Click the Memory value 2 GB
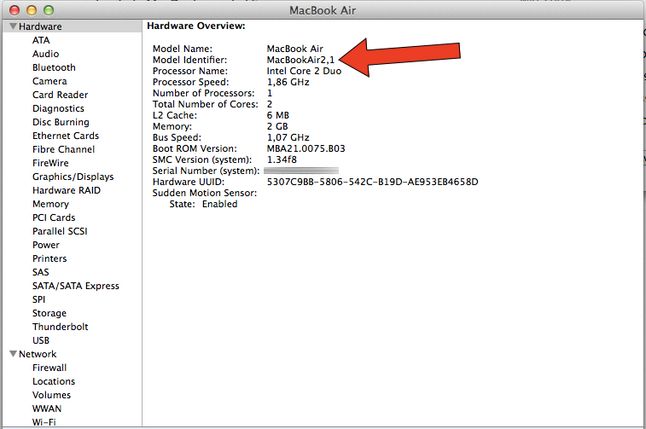This screenshot has height=429, width=646. 277,127
